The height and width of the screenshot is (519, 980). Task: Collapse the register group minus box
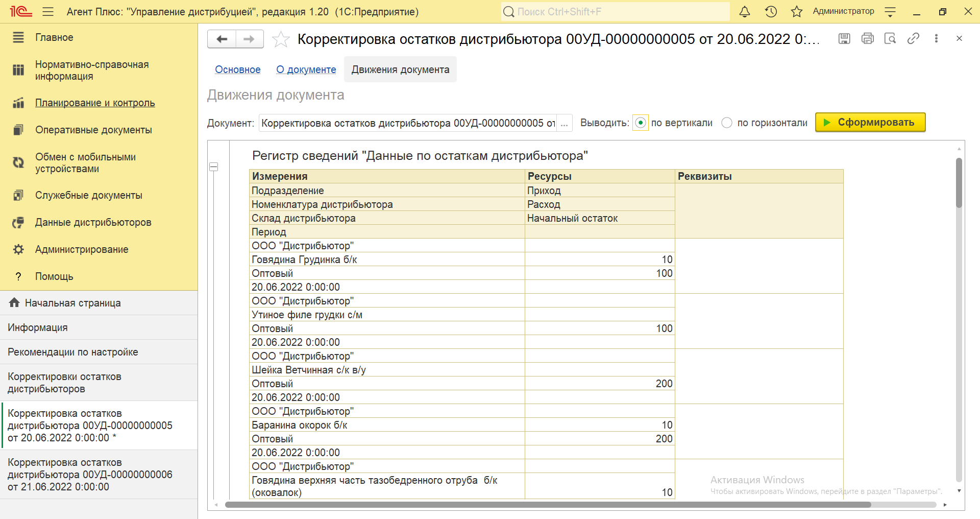pyautogui.click(x=214, y=167)
